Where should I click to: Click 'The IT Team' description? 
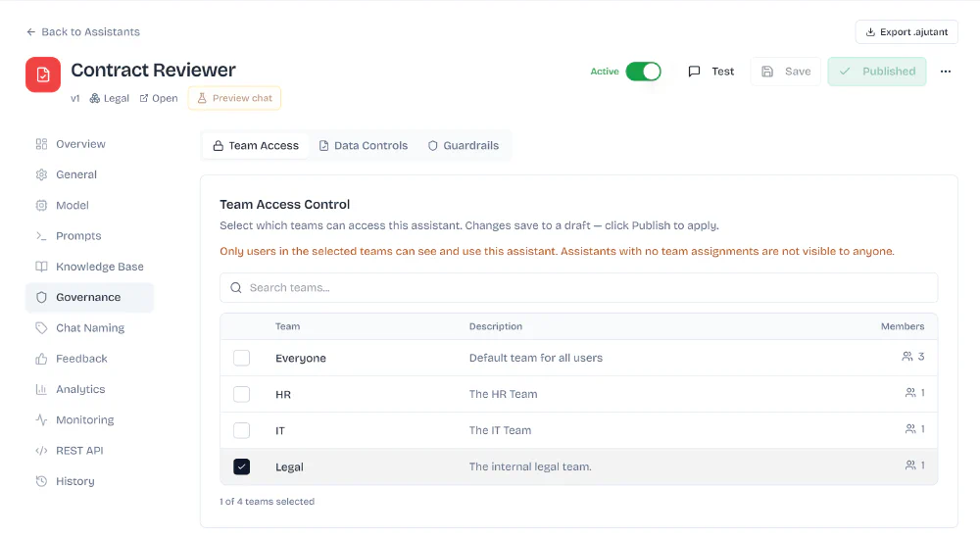[500, 430]
